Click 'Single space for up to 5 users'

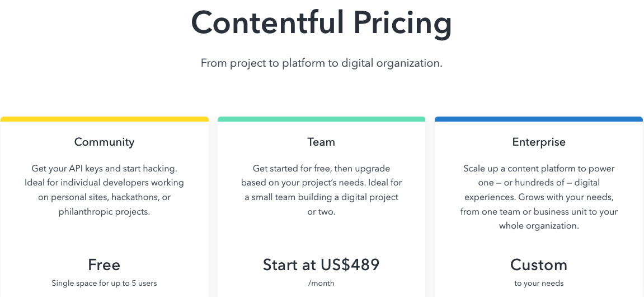[104, 283]
